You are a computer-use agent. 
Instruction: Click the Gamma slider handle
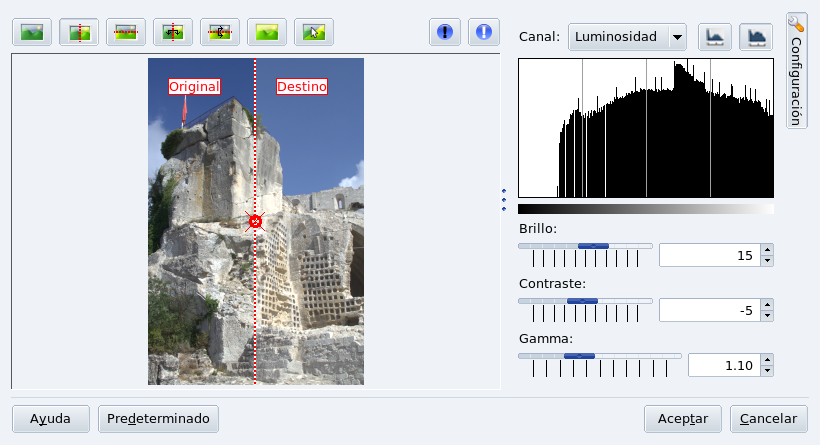coord(579,355)
